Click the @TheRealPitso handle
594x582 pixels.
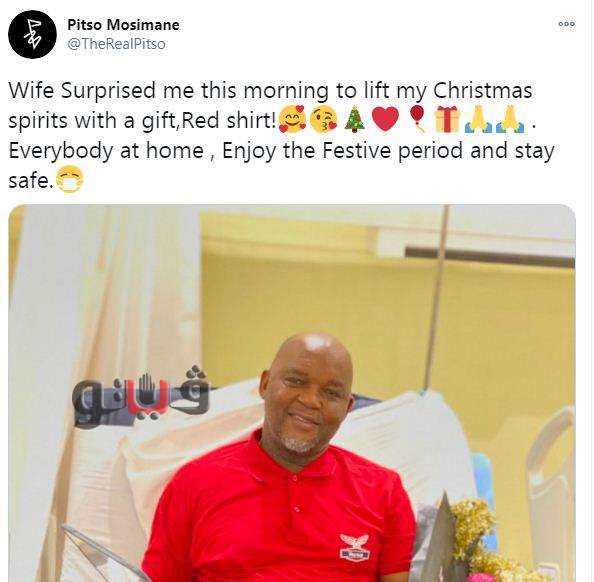tap(116, 44)
